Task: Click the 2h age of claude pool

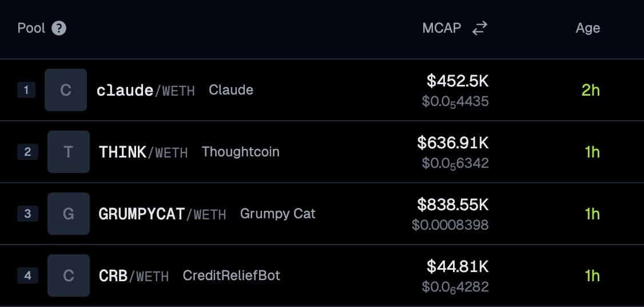Action: [x=591, y=90]
